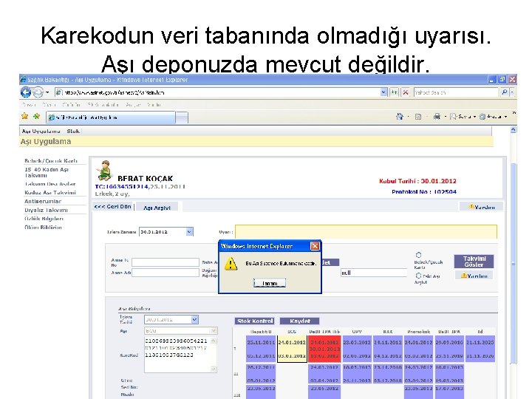This screenshot has width=532, height=399.
Task: Open Antiserumlar sidebar link
Action: pyautogui.click(x=43, y=201)
